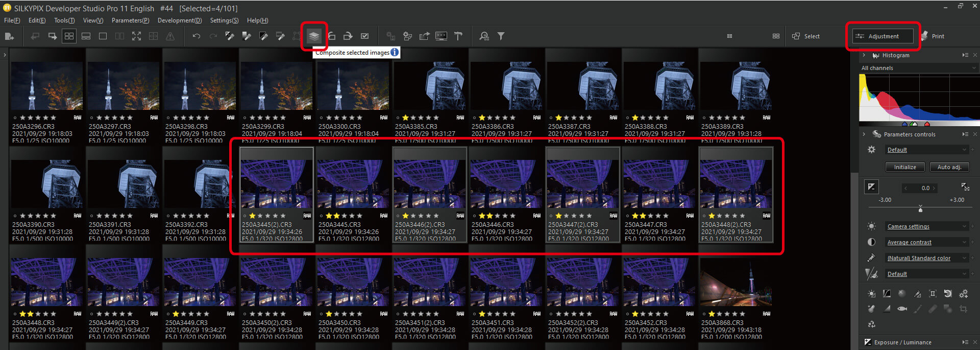
Task: Rotate image left using toolbar icon
Action: pyautogui.click(x=331, y=36)
